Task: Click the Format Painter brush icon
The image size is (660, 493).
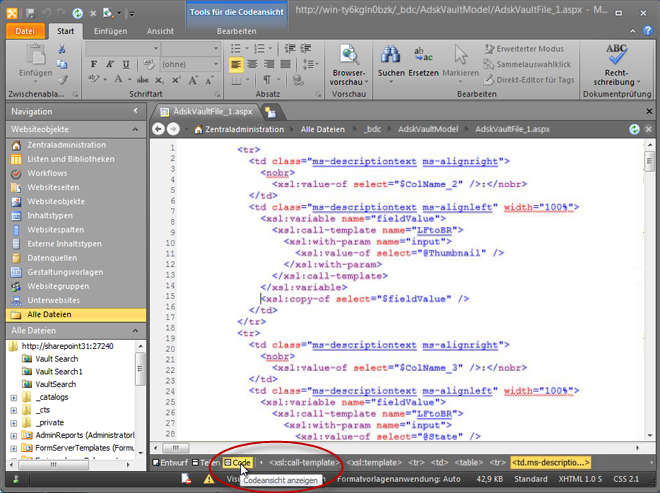Action: click(62, 79)
